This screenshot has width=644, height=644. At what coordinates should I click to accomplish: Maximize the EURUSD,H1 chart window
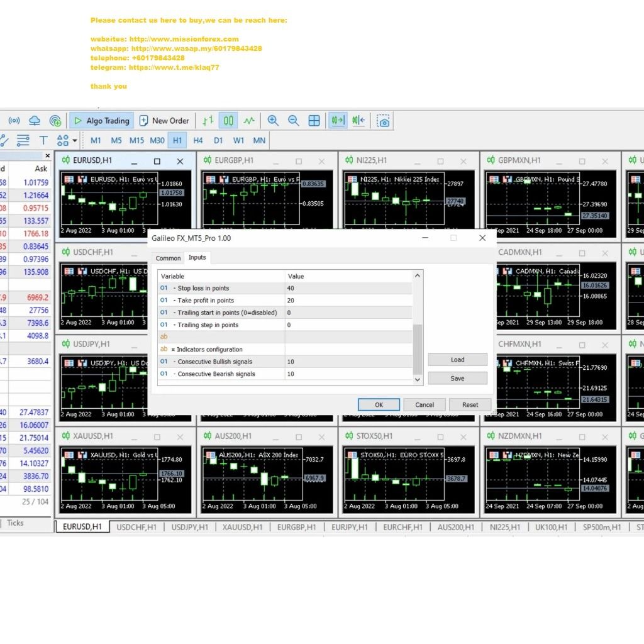pyautogui.click(x=157, y=162)
